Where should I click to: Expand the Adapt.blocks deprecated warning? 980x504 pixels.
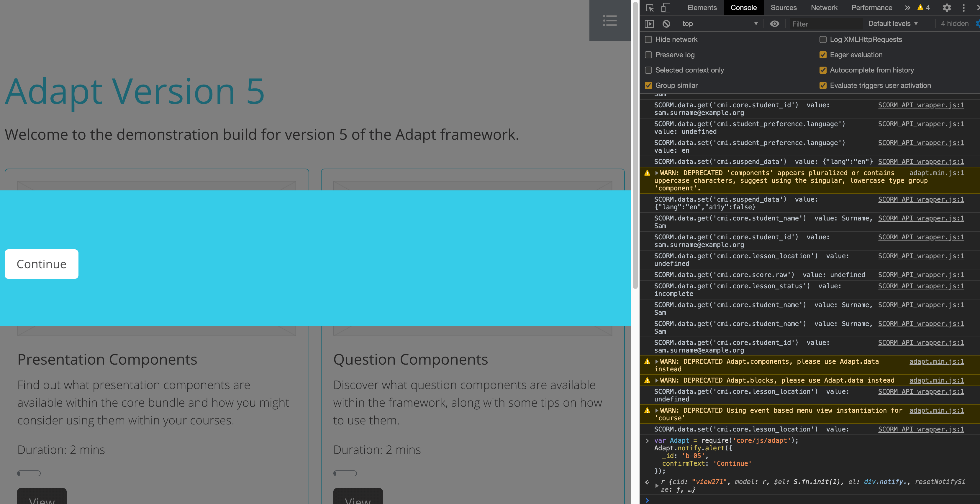point(657,381)
